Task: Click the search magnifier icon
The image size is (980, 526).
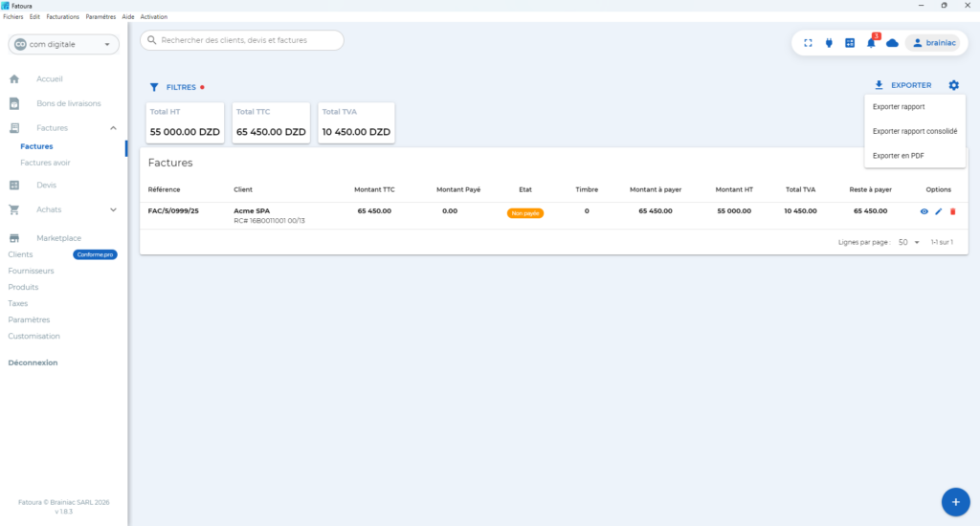Action: coord(152,40)
